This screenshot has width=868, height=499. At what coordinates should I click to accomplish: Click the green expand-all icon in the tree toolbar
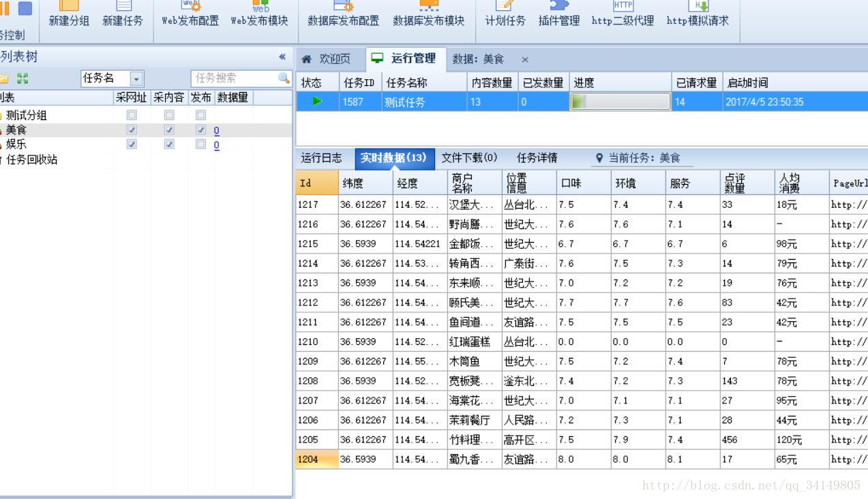23,78
